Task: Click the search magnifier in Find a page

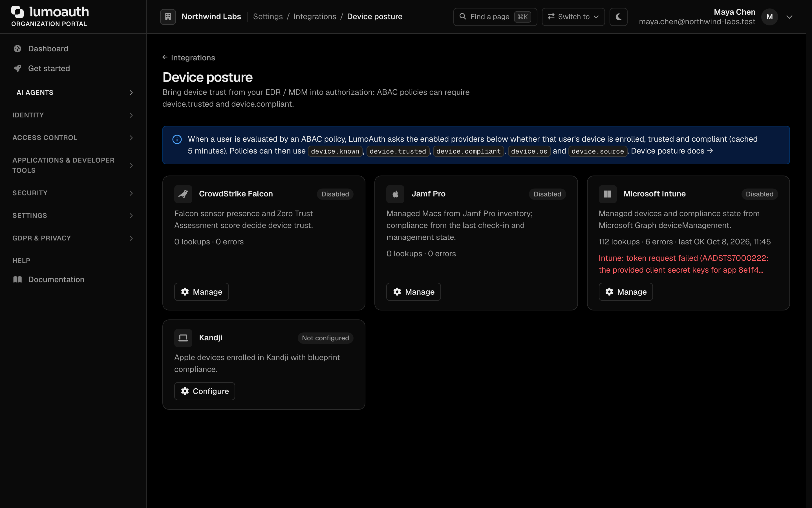Action: (463, 16)
